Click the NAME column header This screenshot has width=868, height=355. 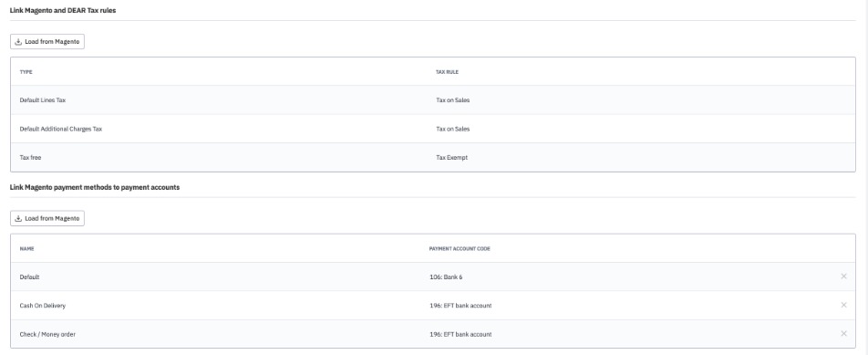(26, 248)
